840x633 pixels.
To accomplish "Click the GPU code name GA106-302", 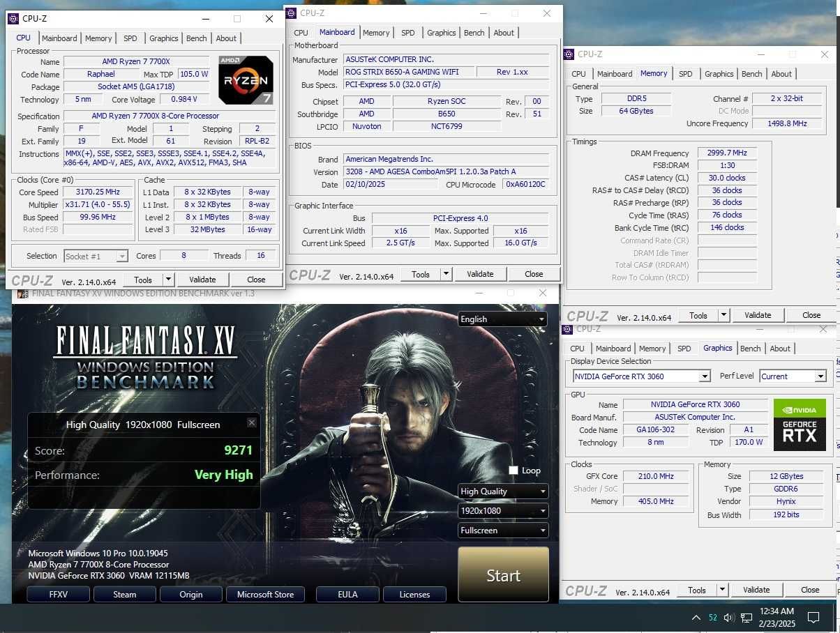I will pos(657,430).
